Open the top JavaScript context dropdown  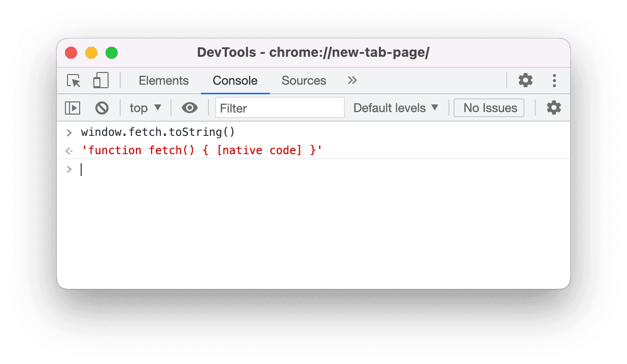(145, 108)
